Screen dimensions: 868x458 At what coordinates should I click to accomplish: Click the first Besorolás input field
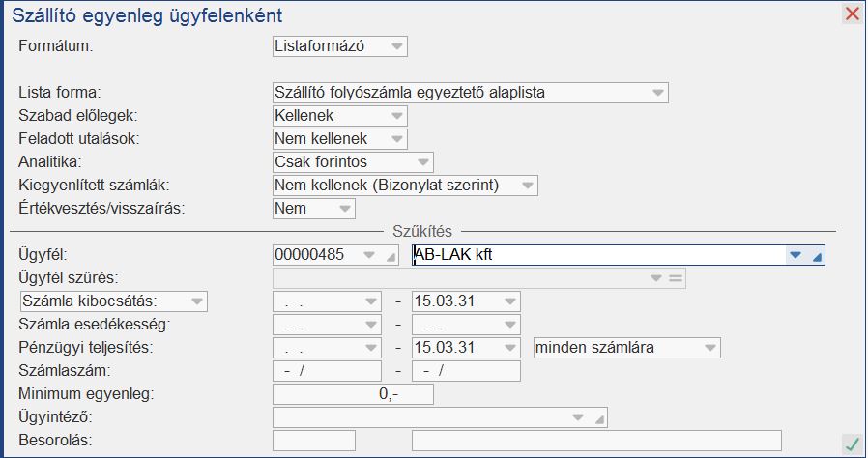coord(314,441)
